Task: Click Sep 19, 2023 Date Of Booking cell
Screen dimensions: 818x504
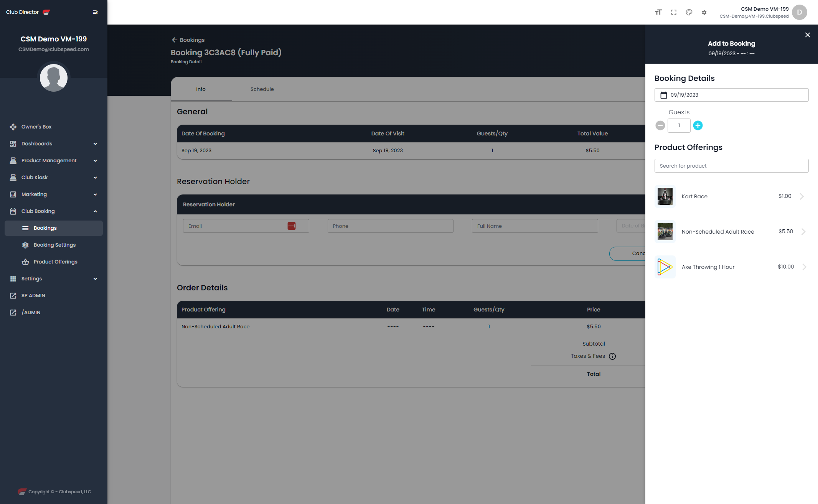Action: pos(196,151)
